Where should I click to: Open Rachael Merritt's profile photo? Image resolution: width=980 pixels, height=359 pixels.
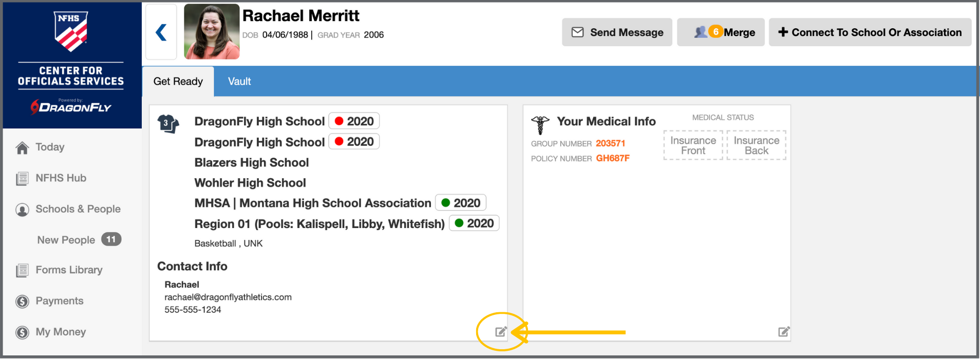click(x=212, y=32)
